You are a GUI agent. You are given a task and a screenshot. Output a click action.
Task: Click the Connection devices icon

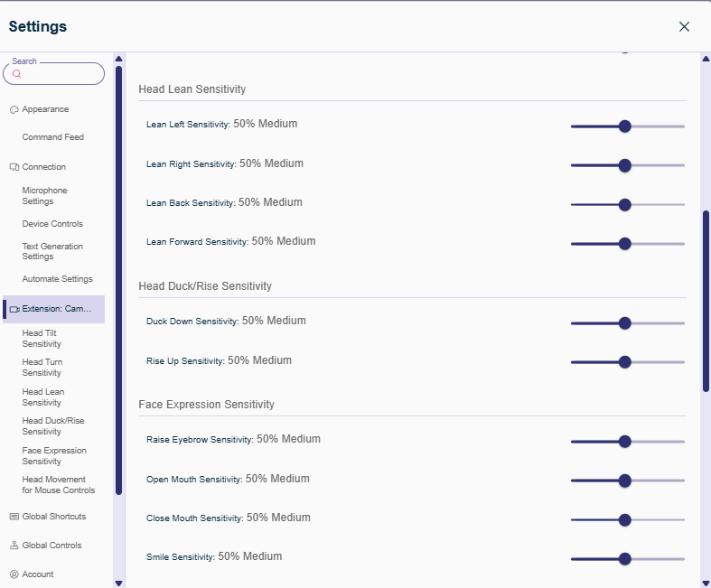pos(14,167)
